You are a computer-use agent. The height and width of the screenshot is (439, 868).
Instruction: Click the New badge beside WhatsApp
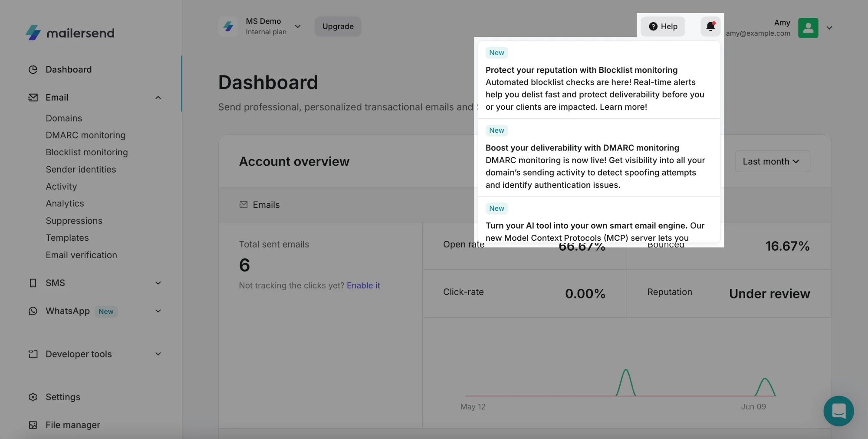click(x=106, y=311)
